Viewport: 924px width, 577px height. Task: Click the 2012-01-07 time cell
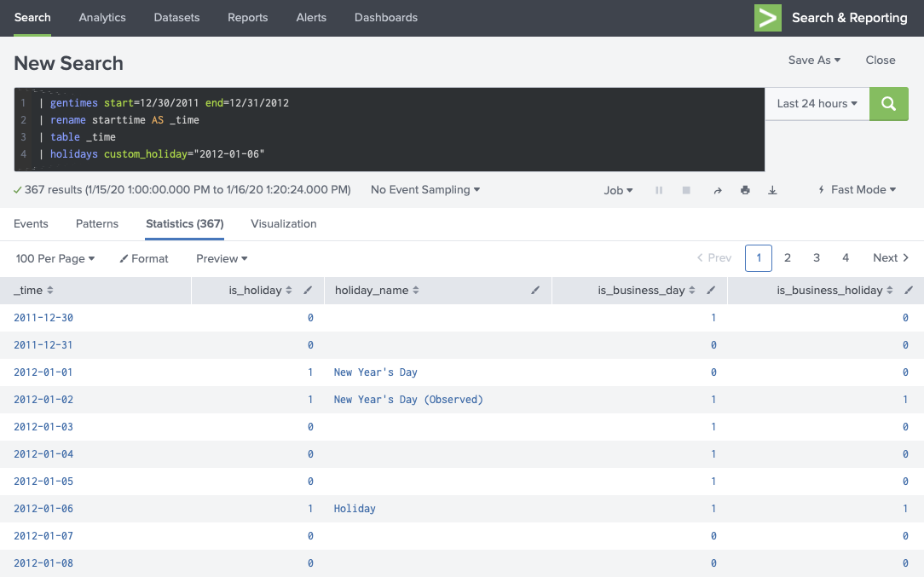[43, 536]
